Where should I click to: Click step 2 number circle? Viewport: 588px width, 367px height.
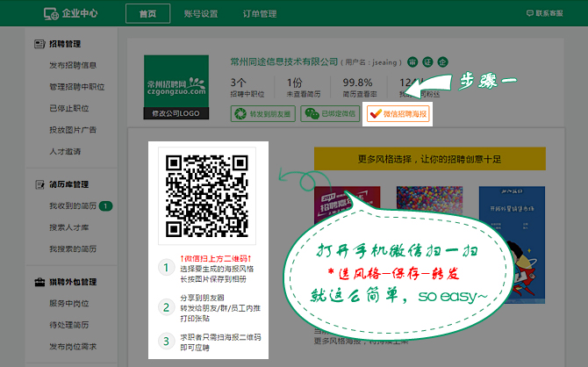click(x=166, y=307)
